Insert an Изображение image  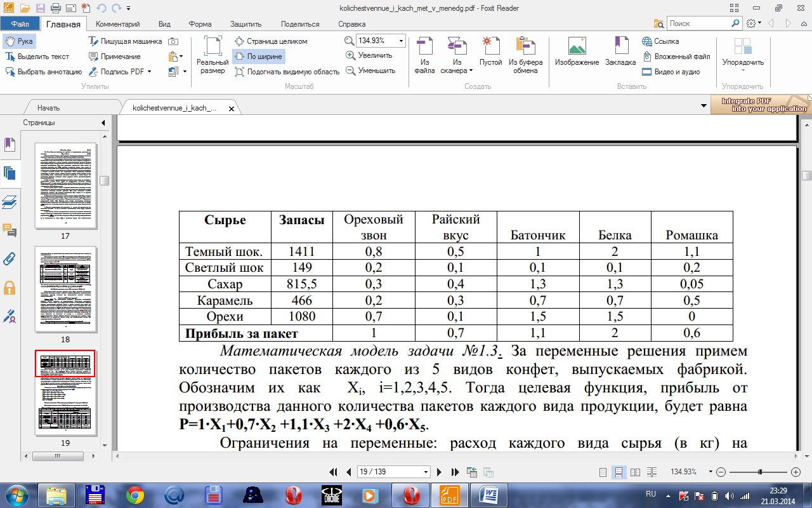(577, 52)
